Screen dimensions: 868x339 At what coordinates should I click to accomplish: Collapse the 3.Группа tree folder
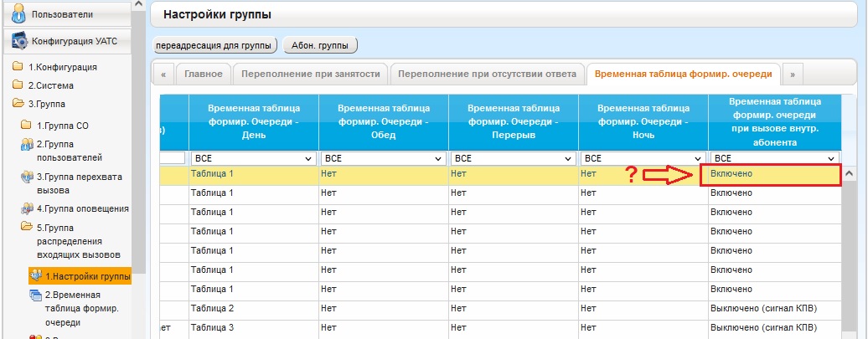(x=18, y=104)
